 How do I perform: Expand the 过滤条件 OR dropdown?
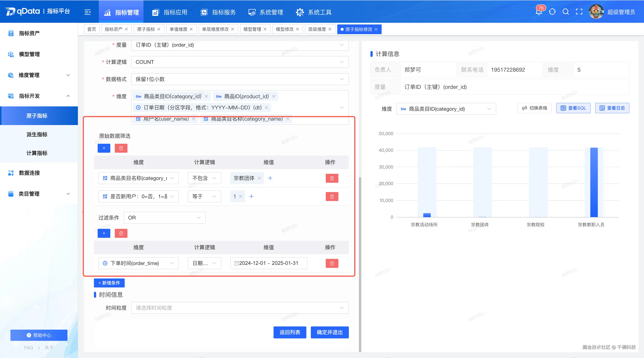point(165,218)
